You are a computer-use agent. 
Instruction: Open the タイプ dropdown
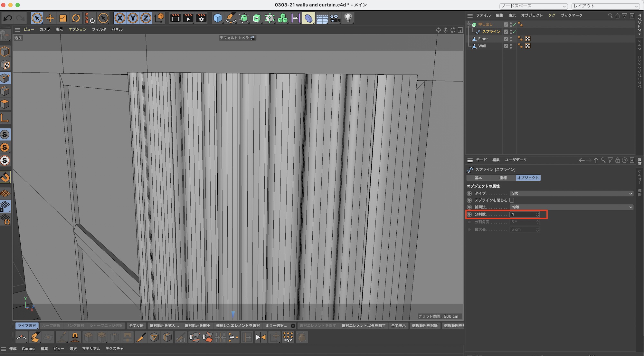point(571,193)
